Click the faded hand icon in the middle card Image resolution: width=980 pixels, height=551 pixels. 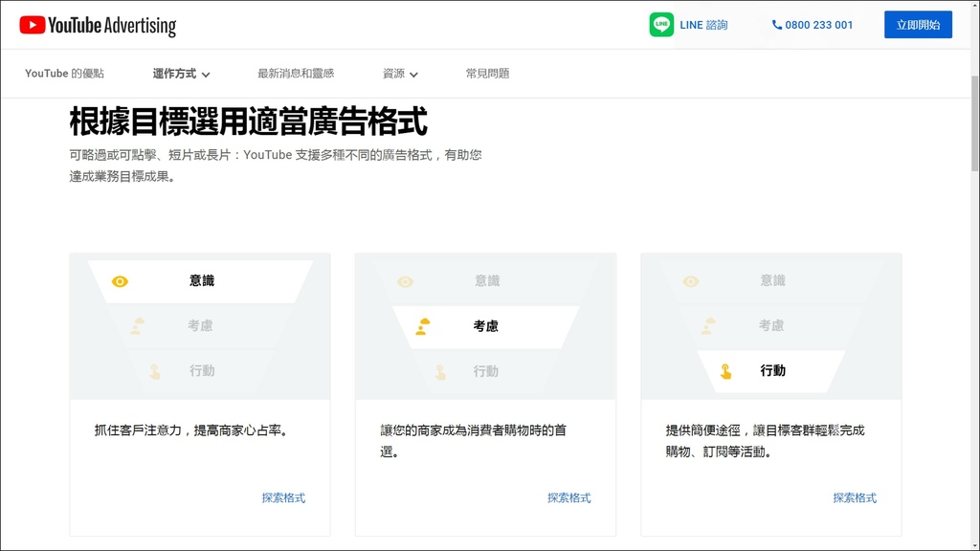(440, 372)
